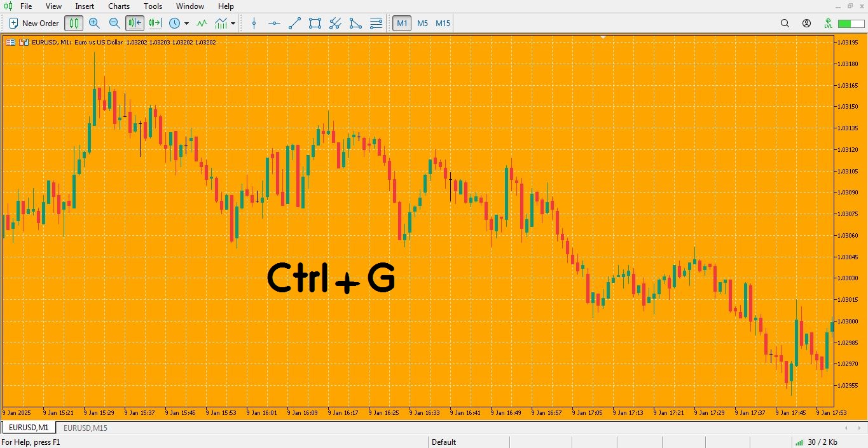Expand the clock timeframes dropdown arrow

(x=186, y=24)
